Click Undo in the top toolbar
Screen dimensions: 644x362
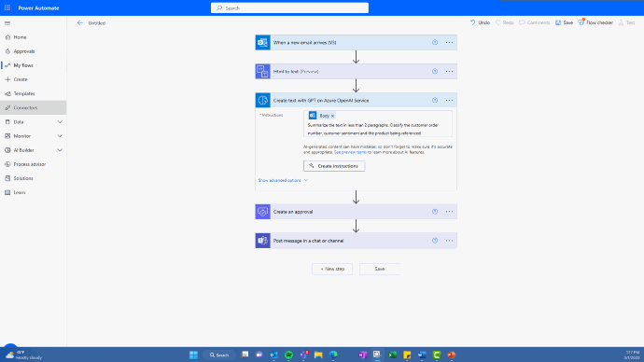click(x=480, y=22)
